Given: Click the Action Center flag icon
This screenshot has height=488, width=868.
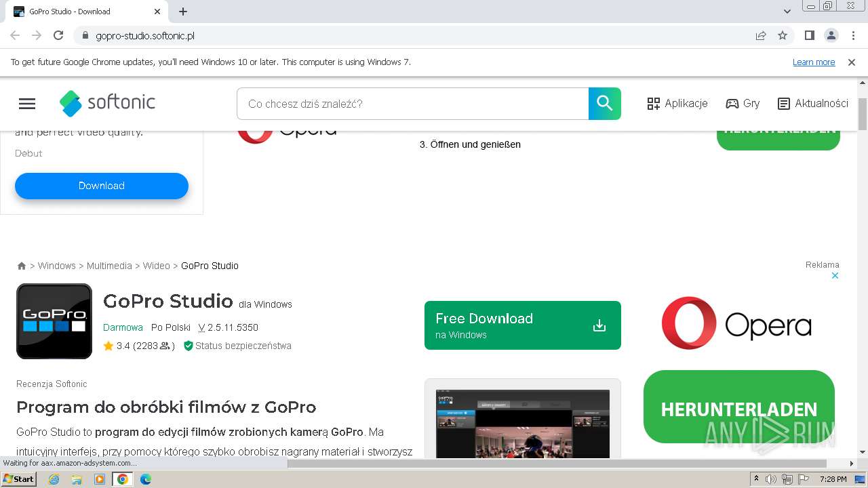Looking at the screenshot, I should [x=804, y=479].
